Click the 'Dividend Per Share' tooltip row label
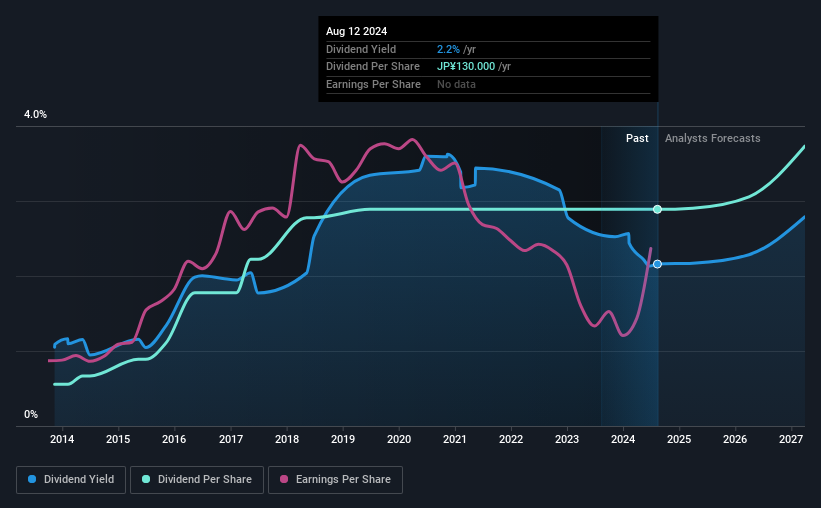Image resolution: width=821 pixels, height=508 pixels. click(x=373, y=67)
